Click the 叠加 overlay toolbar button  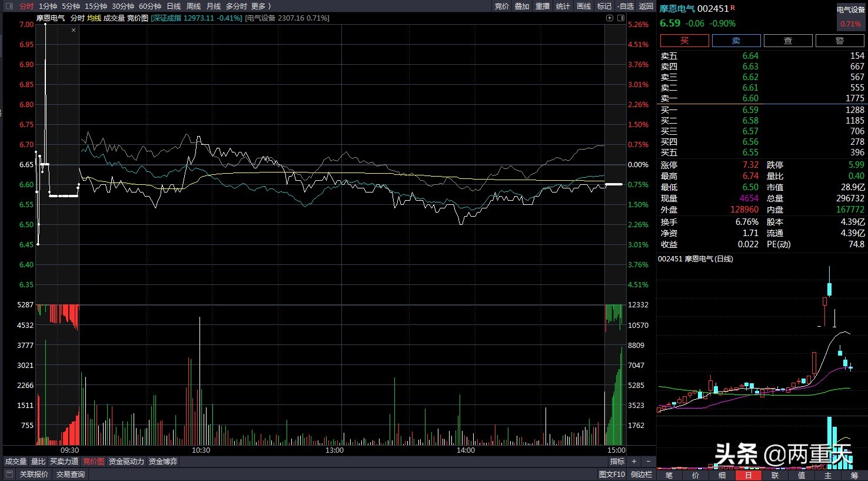pyautogui.click(x=522, y=6)
